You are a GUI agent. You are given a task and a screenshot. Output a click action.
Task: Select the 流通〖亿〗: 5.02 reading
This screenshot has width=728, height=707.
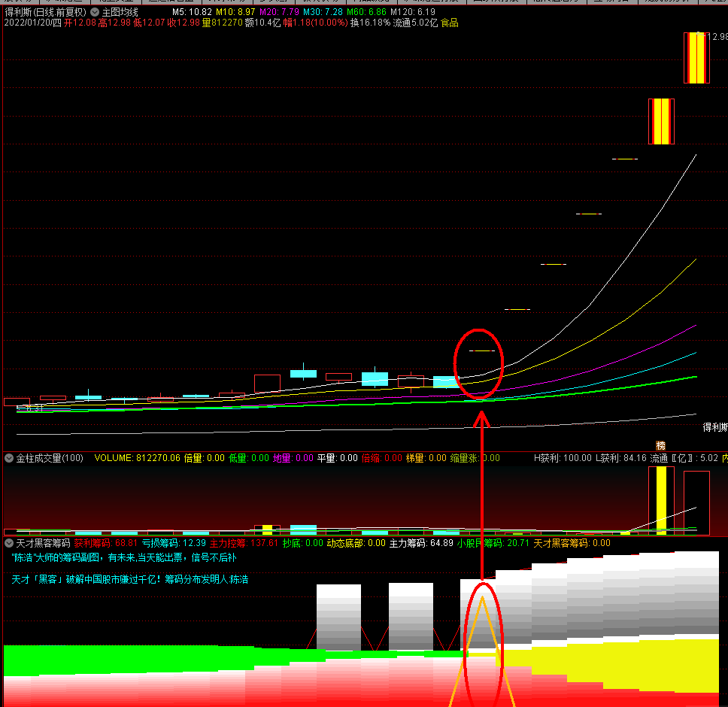pos(684,458)
